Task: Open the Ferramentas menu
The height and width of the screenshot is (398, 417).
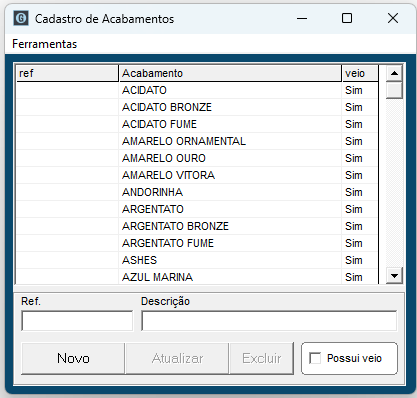Action: click(45, 44)
